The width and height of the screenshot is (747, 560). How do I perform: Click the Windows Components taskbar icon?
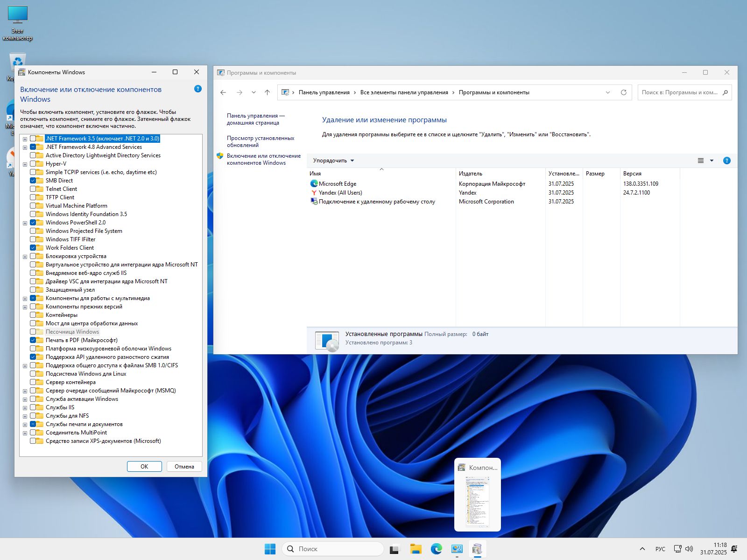[x=477, y=549]
